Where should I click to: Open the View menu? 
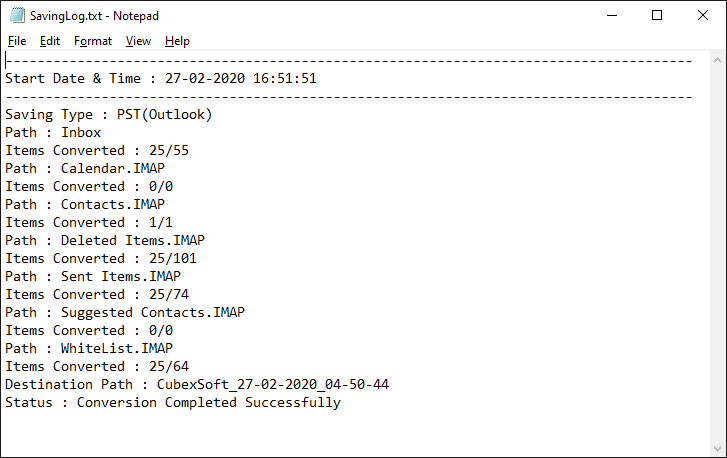(x=138, y=41)
